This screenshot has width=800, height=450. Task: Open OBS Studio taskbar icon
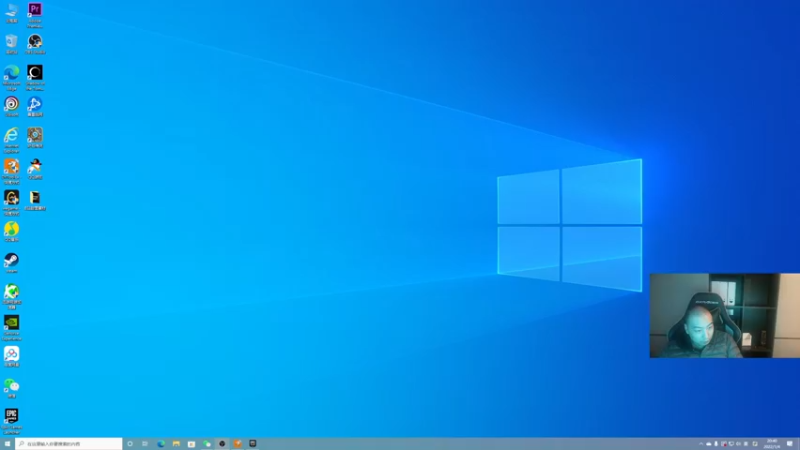[222, 444]
